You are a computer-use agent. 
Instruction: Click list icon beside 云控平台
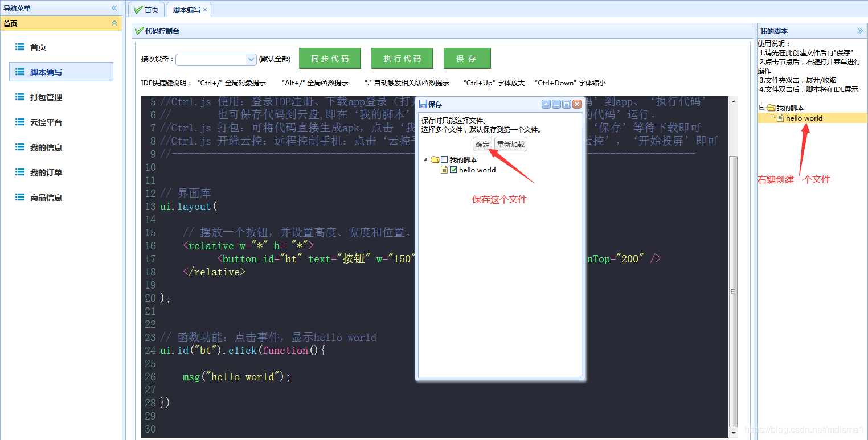[x=20, y=122]
